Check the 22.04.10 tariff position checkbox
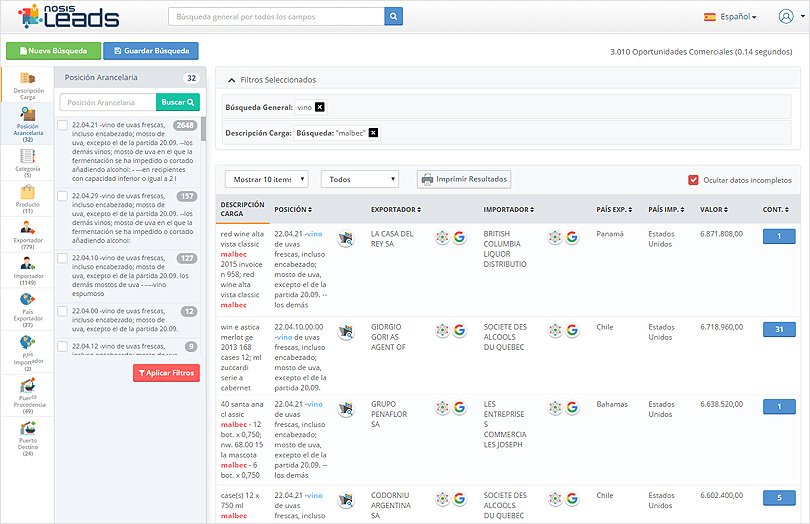This screenshot has width=810, height=524. coord(63,258)
